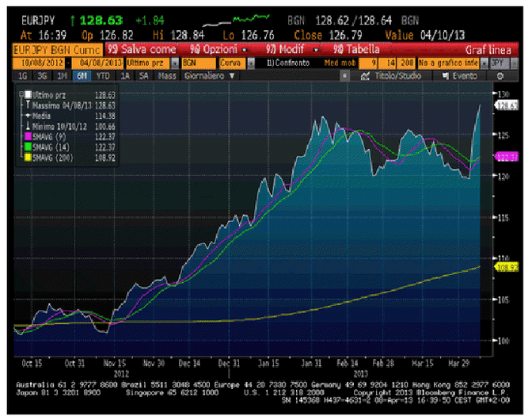Image resolution: width=532 pixels, height=420 pixels.
Task: Click the Evento flag icon
Action: tap(447, 76)
